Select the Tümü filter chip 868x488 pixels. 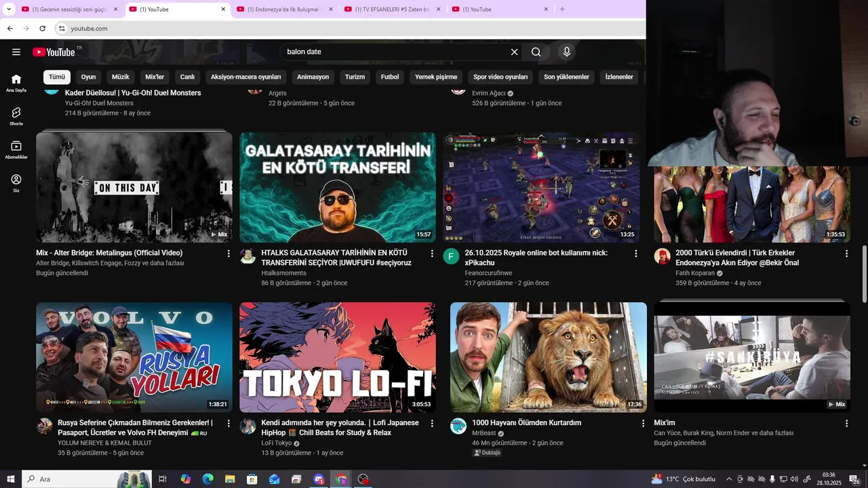pyautogui.click(x=57, y=77)
